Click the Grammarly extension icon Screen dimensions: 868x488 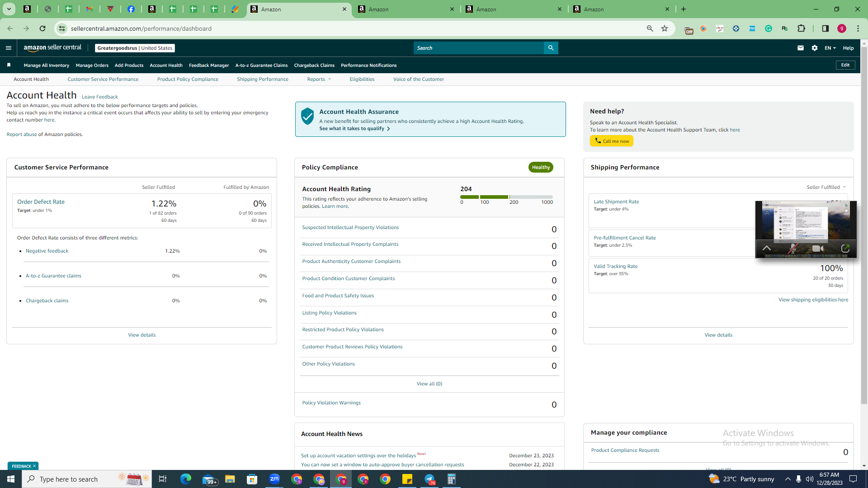769,28
